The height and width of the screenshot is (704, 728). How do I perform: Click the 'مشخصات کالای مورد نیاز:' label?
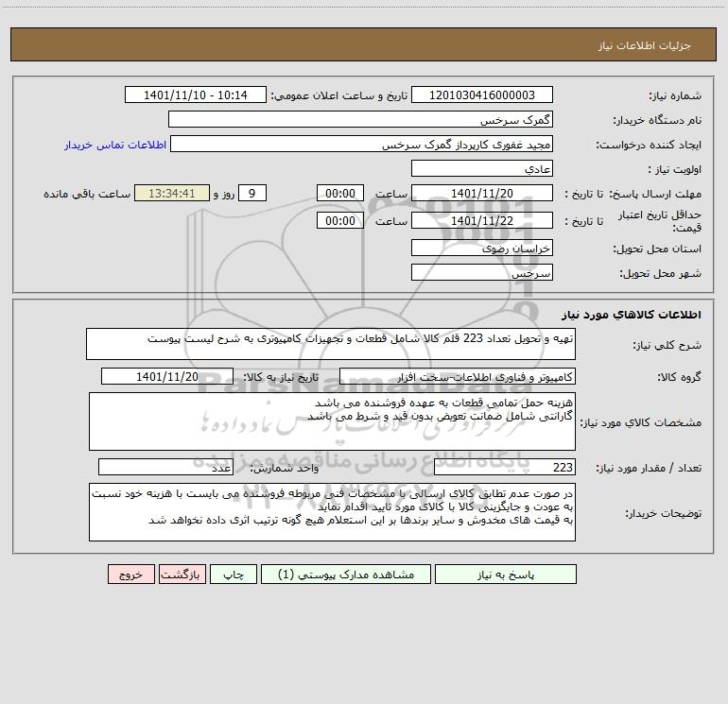(641, 422)
